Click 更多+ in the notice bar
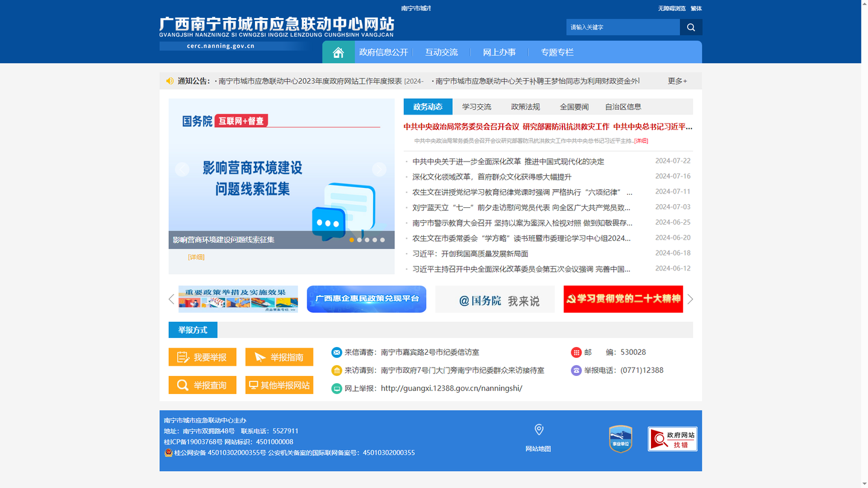Screen dimensions: 868x488 [x=678, y=81]
